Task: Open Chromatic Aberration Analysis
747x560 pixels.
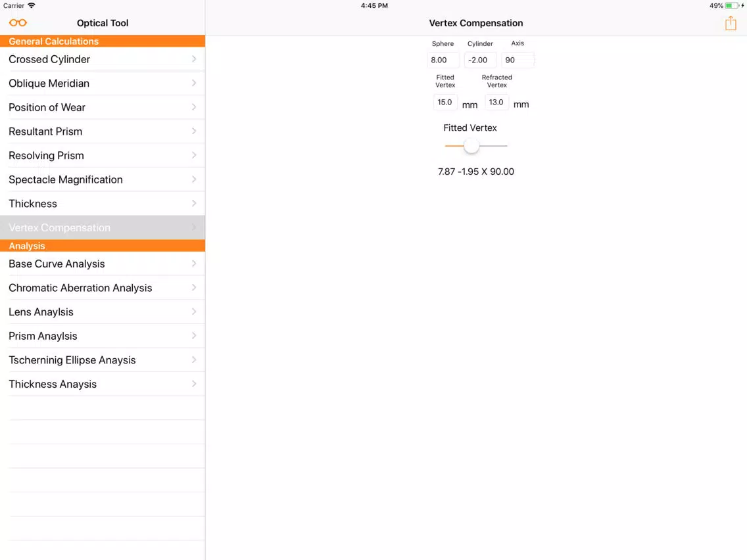Action: [x=103, y=288]
